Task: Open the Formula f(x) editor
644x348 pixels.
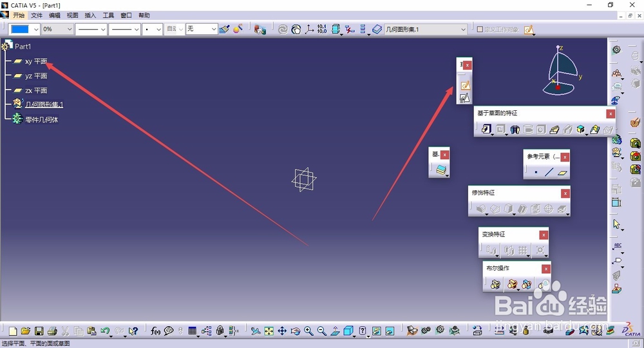Action: coord(155,331)
